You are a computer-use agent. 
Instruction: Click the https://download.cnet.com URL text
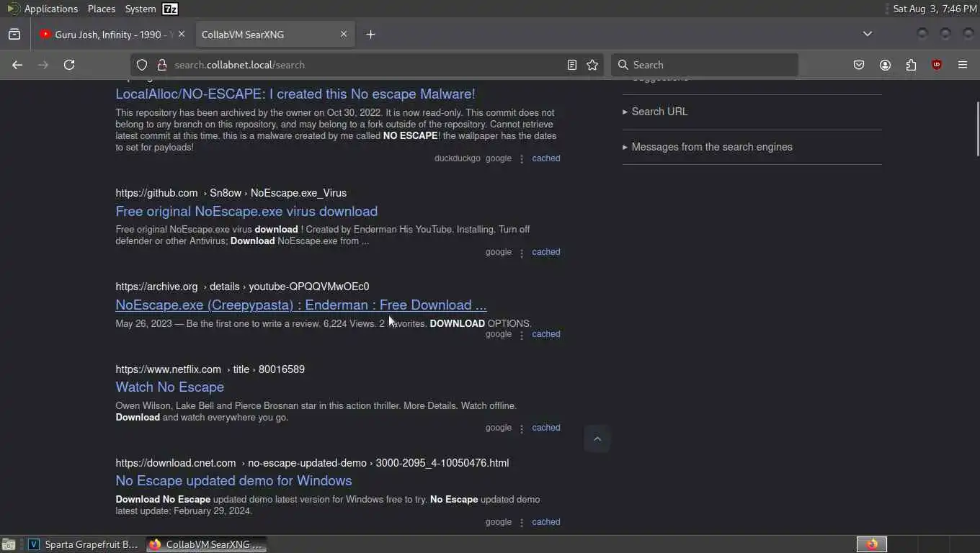click(312, 463)
